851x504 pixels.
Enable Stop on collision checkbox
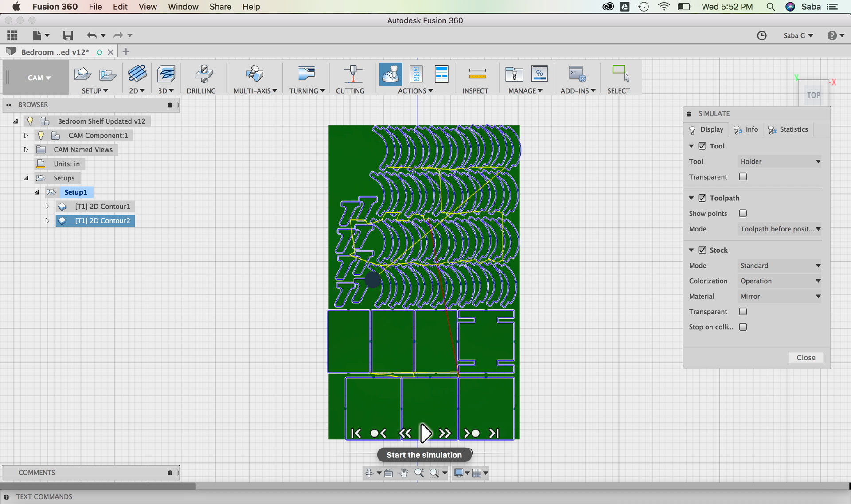[743, 327]
